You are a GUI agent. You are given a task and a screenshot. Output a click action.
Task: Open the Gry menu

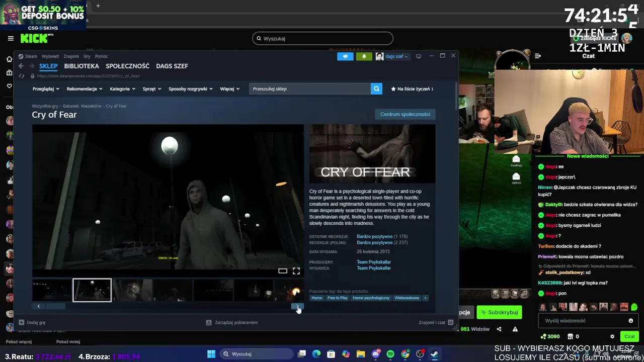87,56
